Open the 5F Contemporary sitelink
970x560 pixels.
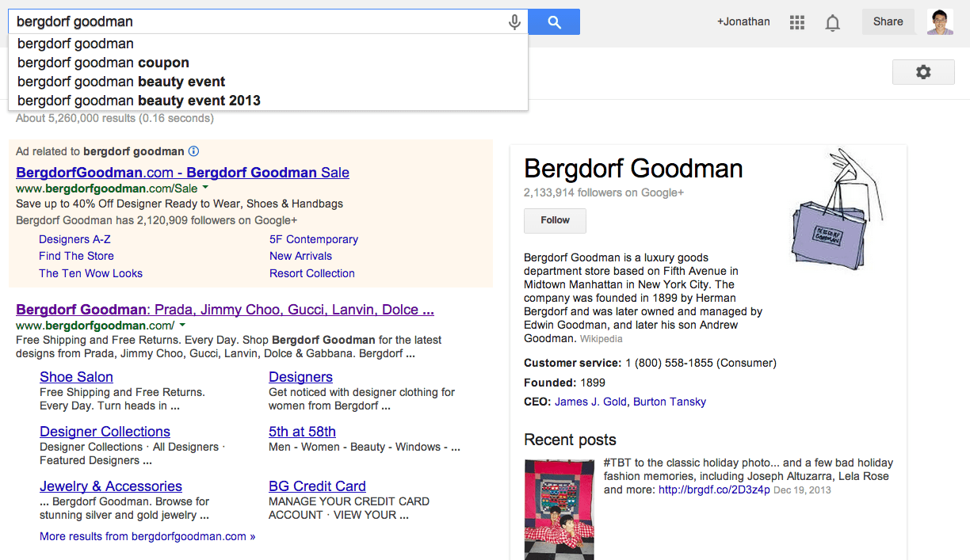314,239
